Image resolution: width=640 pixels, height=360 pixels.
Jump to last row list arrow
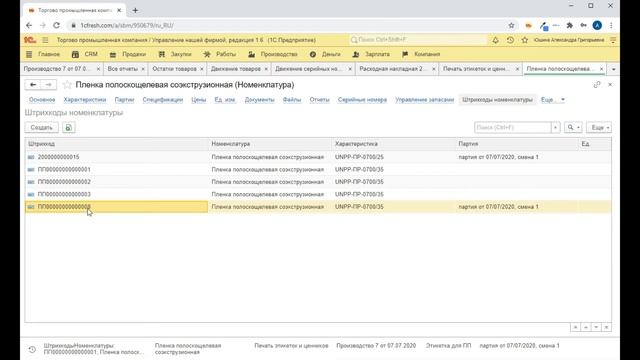click(x=607, y=327)
